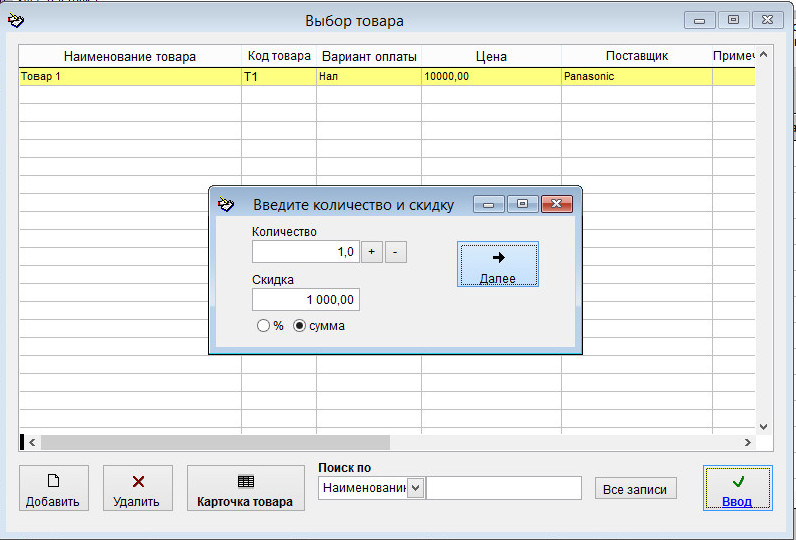Click the Добавить button
Image resolution: width=796 pixels, height=540 pixels.
click(53, 488)
